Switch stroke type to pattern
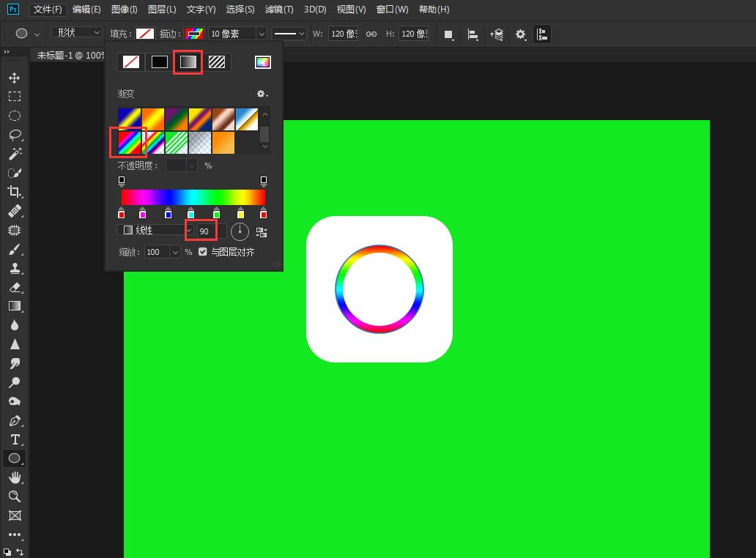This screenshot has height=558, width=756. 217,62
